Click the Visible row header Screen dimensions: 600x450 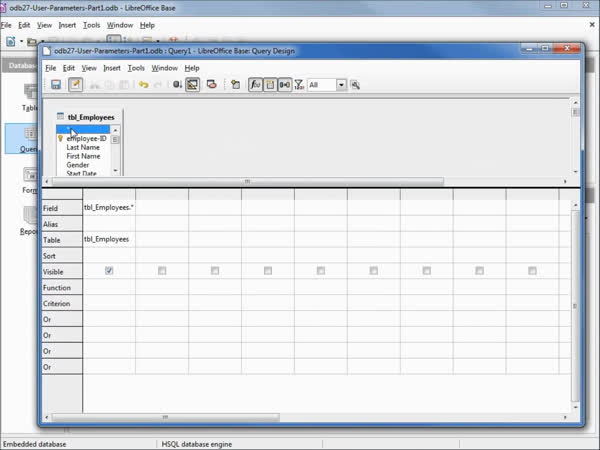[x=62, y=272]
